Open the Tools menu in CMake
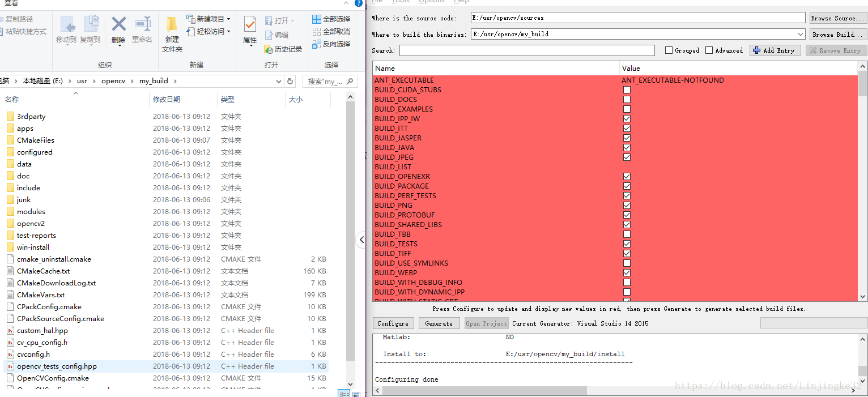The height and width of the screenshot is (397, 868). (x=400, y=2)
